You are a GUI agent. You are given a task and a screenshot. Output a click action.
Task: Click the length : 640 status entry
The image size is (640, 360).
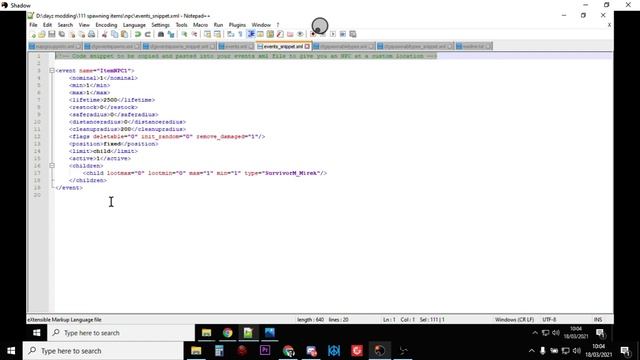point(310,320)
